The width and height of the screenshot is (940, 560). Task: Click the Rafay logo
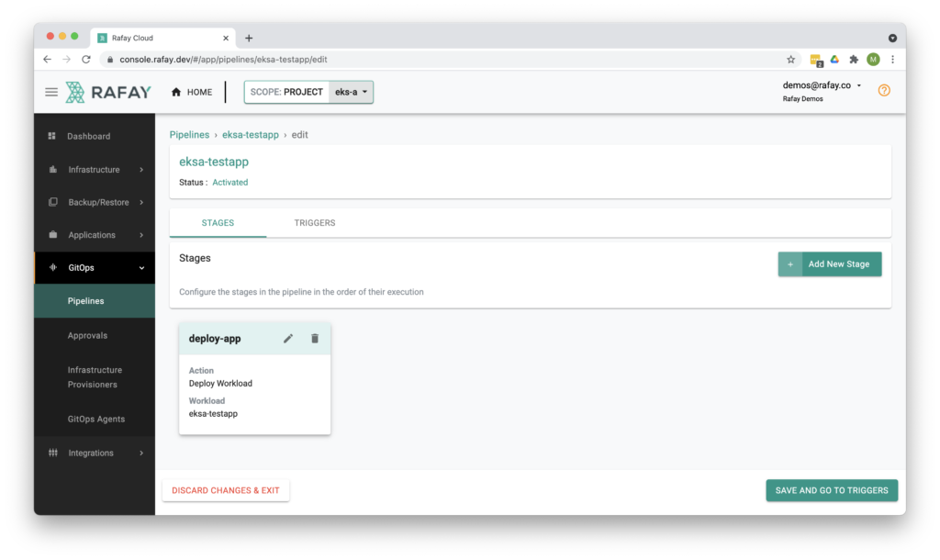pos(108,93)
